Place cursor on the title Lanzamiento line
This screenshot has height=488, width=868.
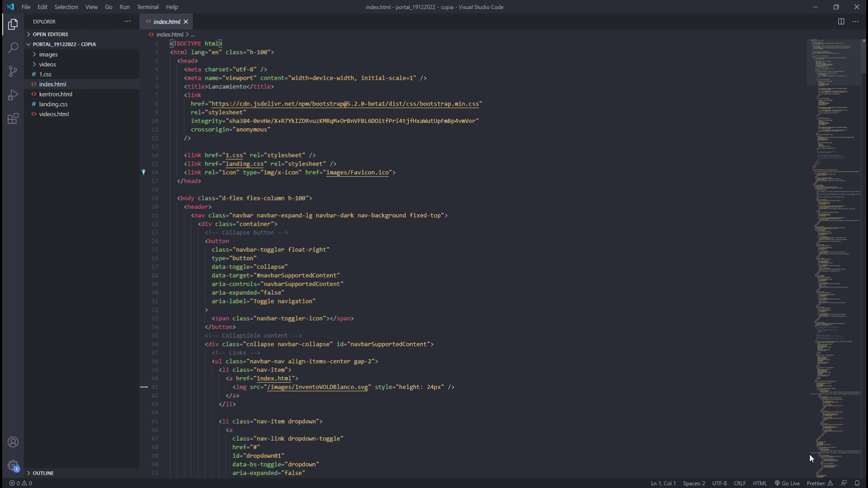click(x=229, y=86)
